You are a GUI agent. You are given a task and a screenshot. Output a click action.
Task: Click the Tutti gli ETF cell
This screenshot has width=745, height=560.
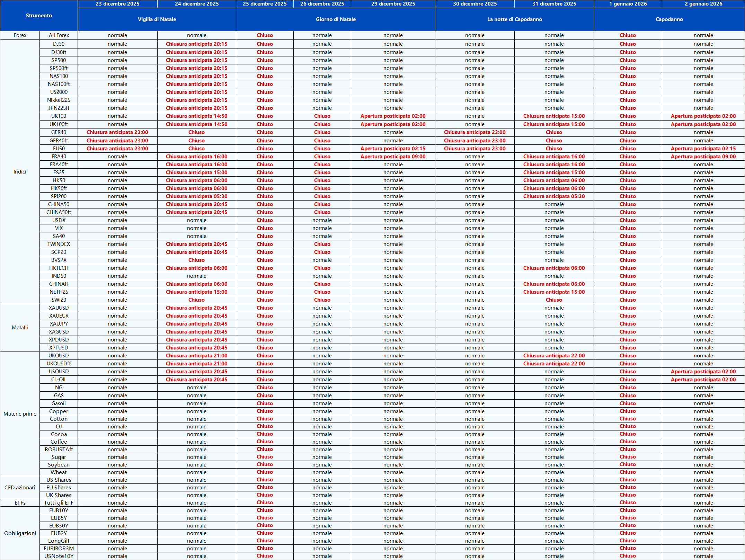point(59,503)
